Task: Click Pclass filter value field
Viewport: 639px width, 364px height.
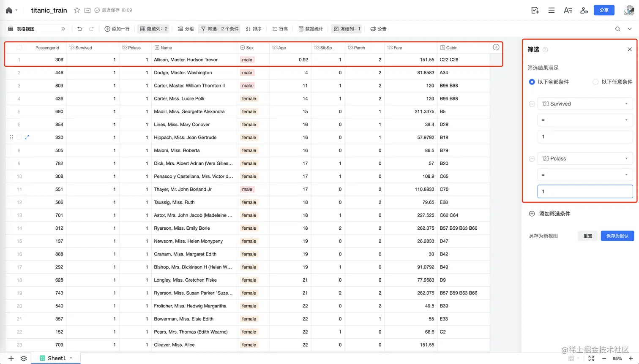Action: (585, 191)
